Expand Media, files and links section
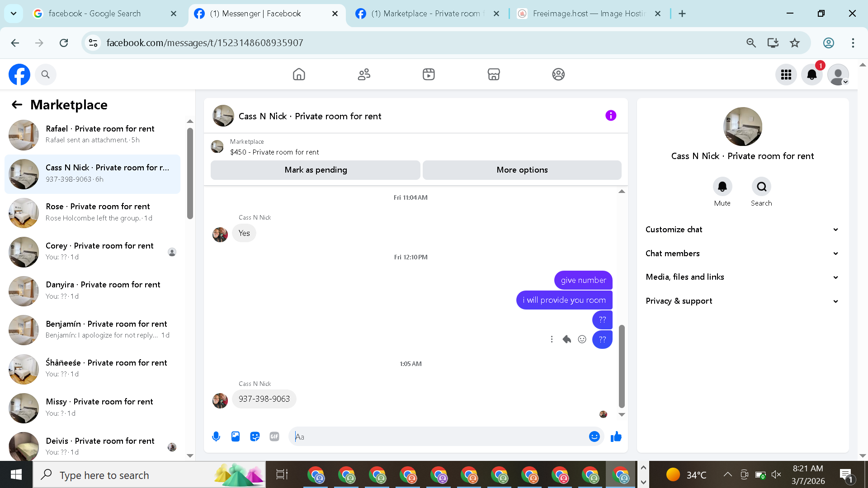This screenshot has height=488, width=868. [x=742, y=277]
